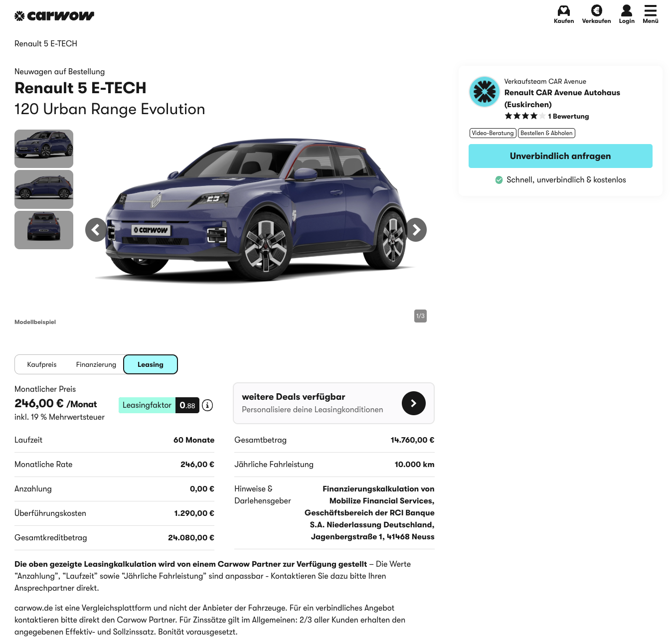The image size is (672, 639).
Task: Click Unverbindlich anfragen button
Action: tap(560, 156)
